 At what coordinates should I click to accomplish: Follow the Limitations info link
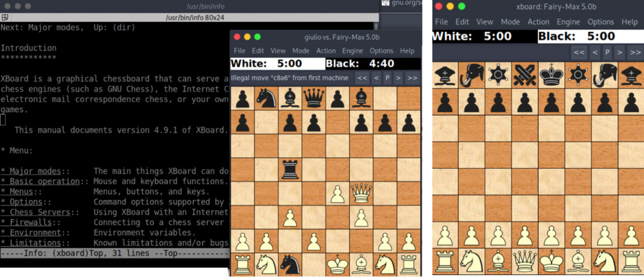(35, 243)
